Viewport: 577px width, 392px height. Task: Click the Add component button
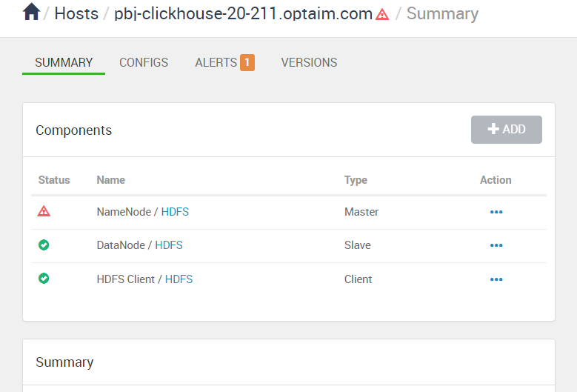(507, 130)
